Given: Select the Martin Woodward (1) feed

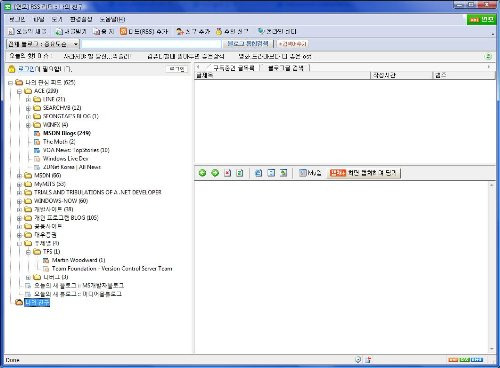Looking at the screenshot, I should [79, 260].
